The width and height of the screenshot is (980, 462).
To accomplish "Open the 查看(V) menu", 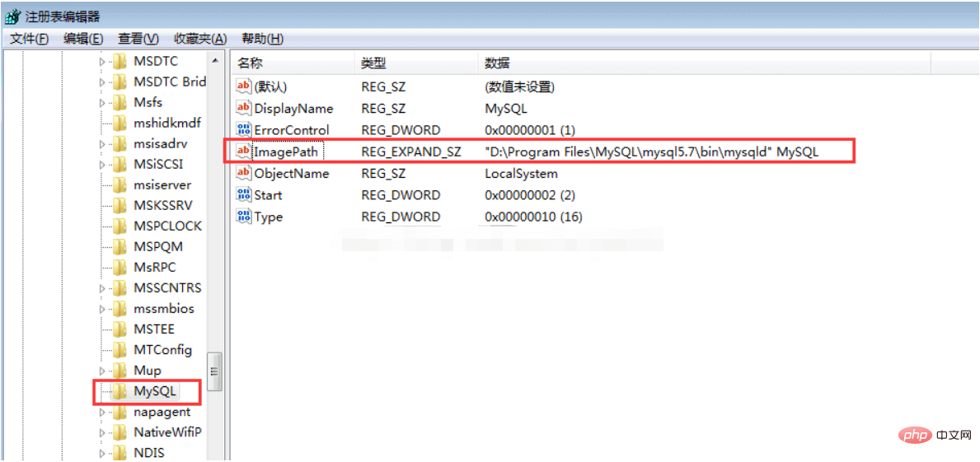I will (138, 39).
